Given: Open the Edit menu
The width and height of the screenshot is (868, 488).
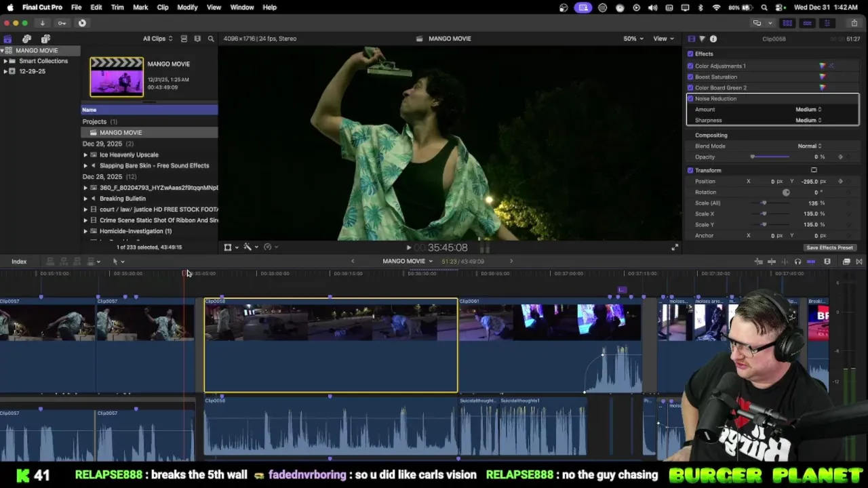Looking at the screenshot, I should 96,7.
